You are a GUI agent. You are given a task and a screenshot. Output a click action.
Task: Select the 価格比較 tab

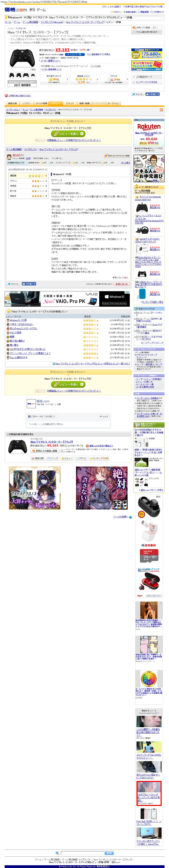[x=12, y=103]
